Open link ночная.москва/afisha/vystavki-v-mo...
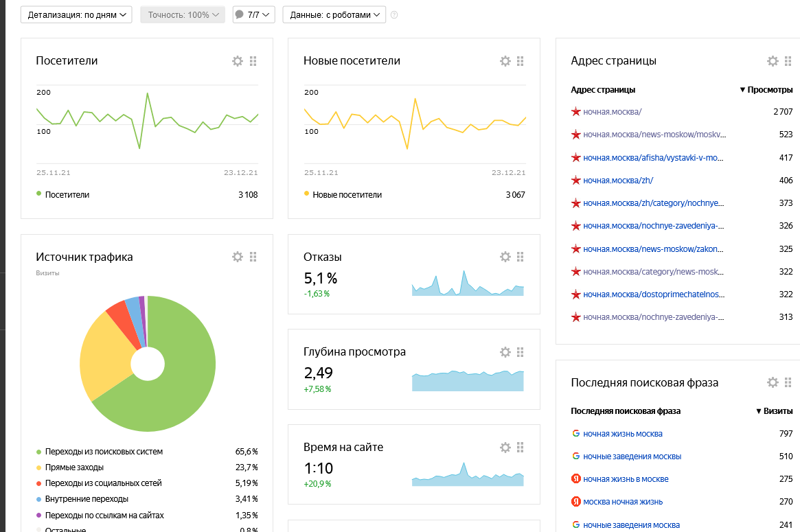The height and width of the screenshot is (532, 800). pyautogui.click(x=654, y=158)
